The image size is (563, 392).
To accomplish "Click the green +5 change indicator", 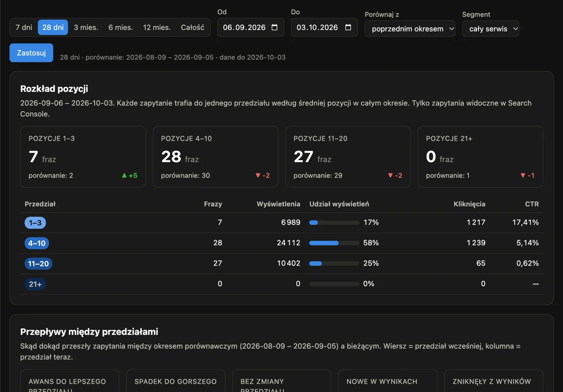I will (129, 176).
